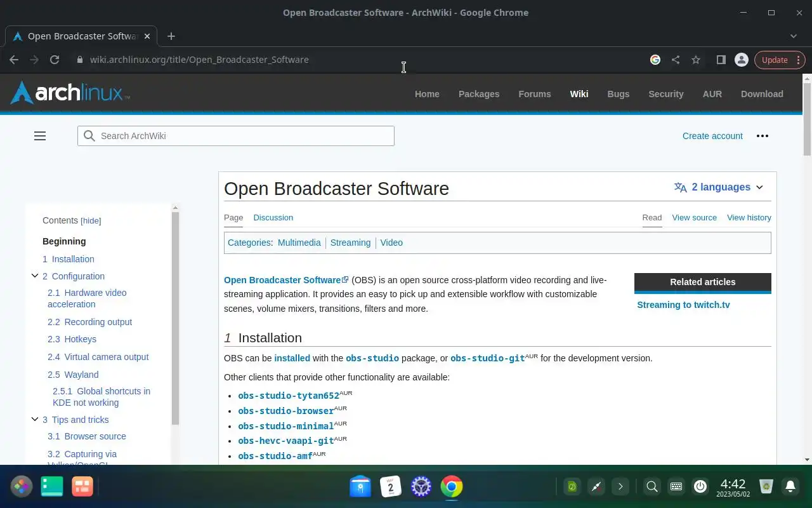Jump to 2.3 Hotkeys in contents
The height and width of the screenshot is (508, 812).
(72, 339)
